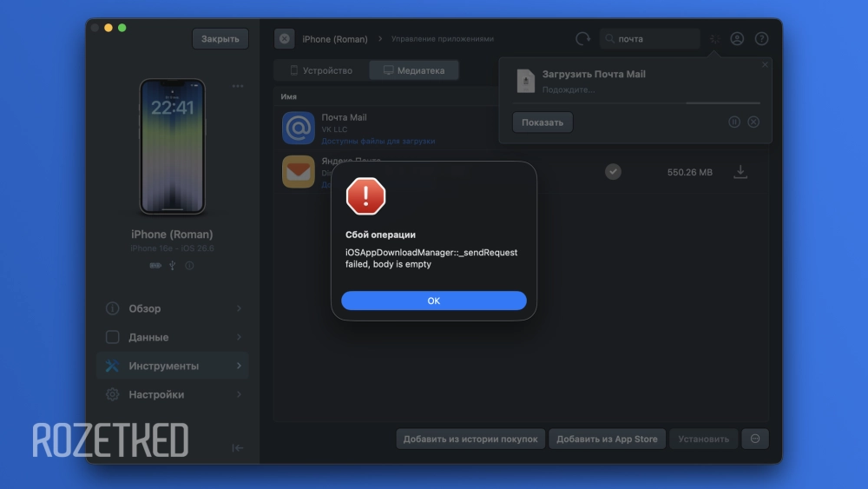The width and height of the screenshot is (868, 489).
Task: Click the Установить button
Action: coord(704,439)
